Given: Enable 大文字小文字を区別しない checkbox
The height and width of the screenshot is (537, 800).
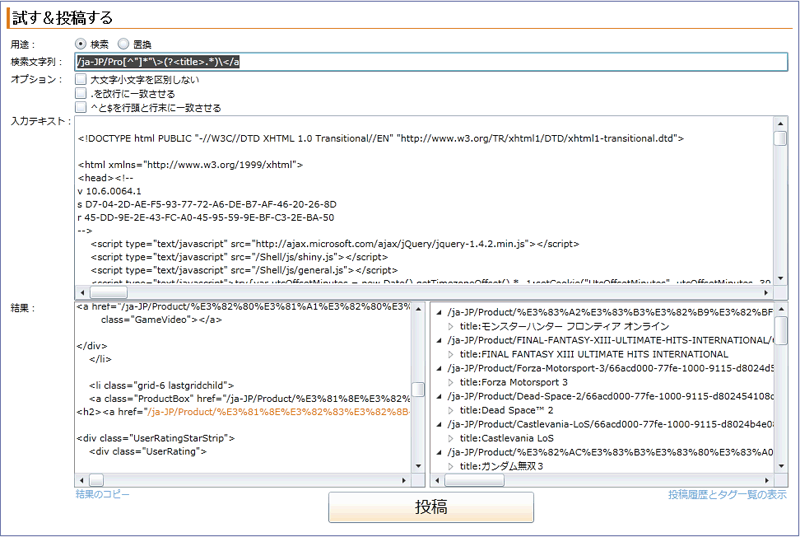Looking at the screenshot, I should 81,79.
